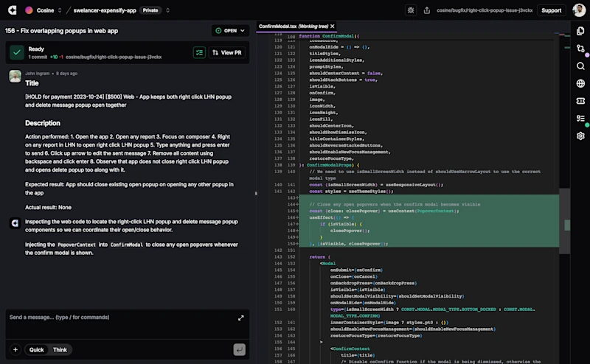
Task: Open the source control branch icon
Action: coord(580,49)
